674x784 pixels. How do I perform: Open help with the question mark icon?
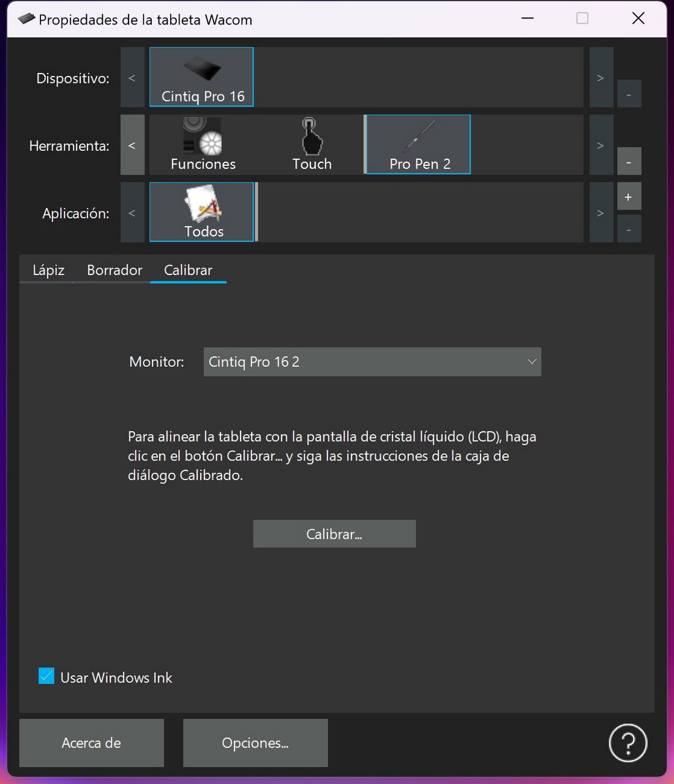(x=627, y=743)
